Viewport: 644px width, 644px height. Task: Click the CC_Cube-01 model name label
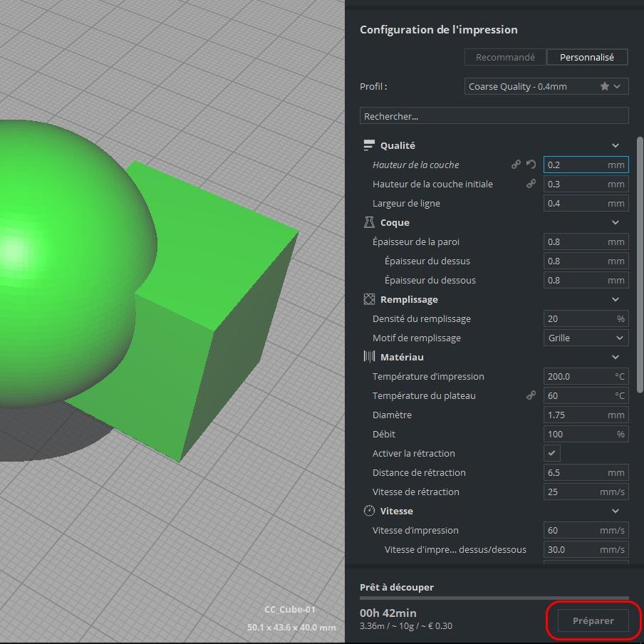click(x=289, y=610)
